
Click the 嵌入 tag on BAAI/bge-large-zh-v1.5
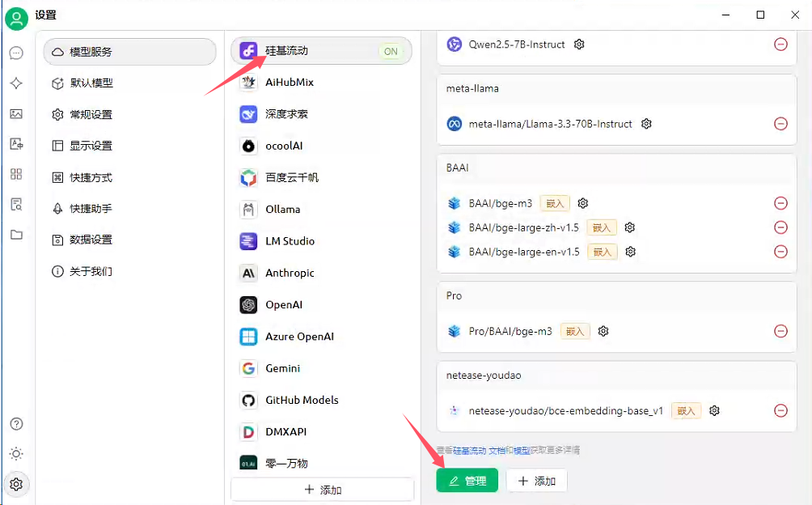[x=602, y=227]
